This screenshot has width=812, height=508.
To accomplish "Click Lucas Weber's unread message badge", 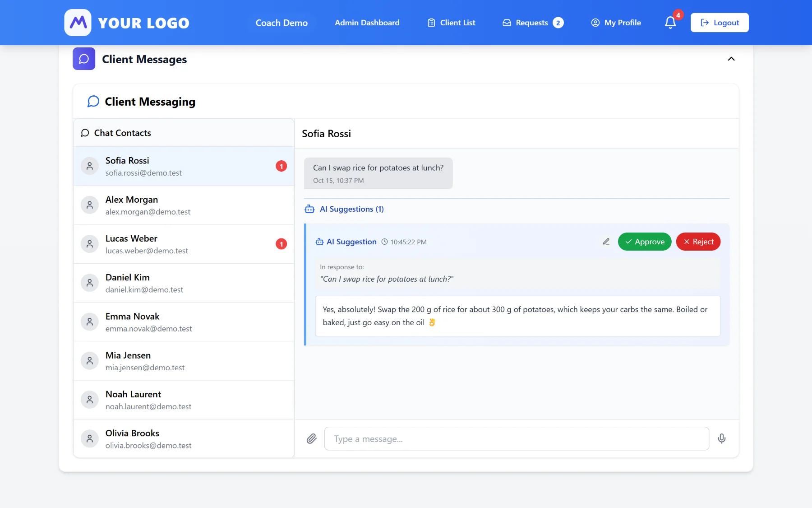I will (x=281, y=244).
